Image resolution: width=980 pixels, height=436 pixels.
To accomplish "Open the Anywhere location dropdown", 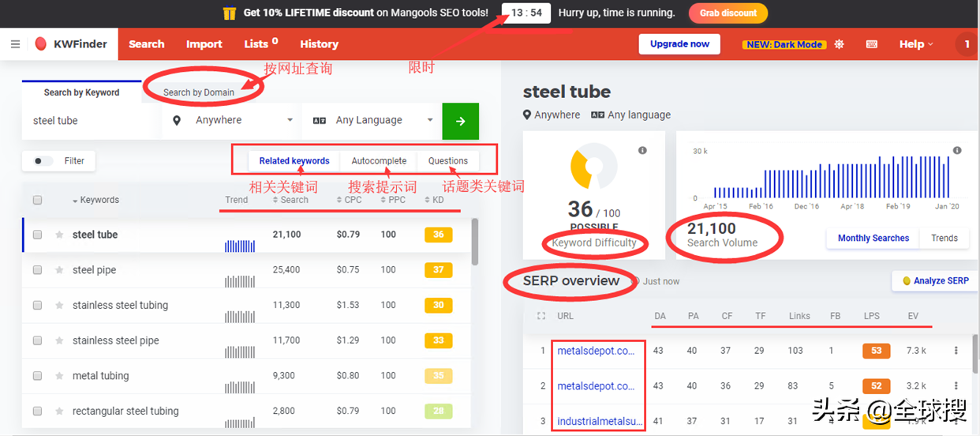I will click(233, 121).
